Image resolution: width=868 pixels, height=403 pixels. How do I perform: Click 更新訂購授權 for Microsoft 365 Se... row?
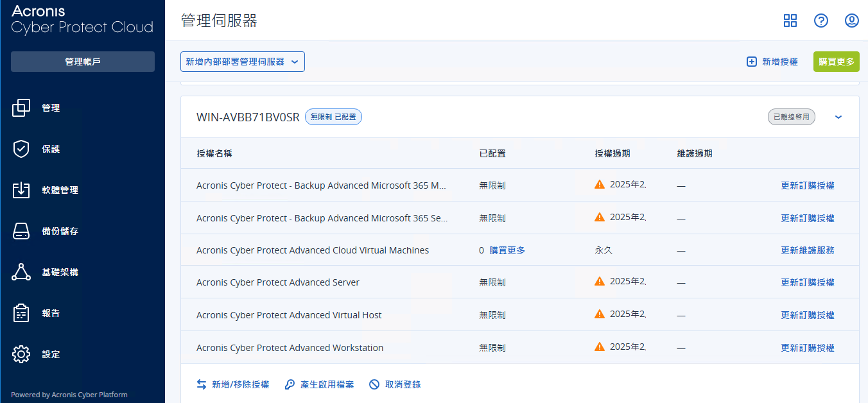808,218
